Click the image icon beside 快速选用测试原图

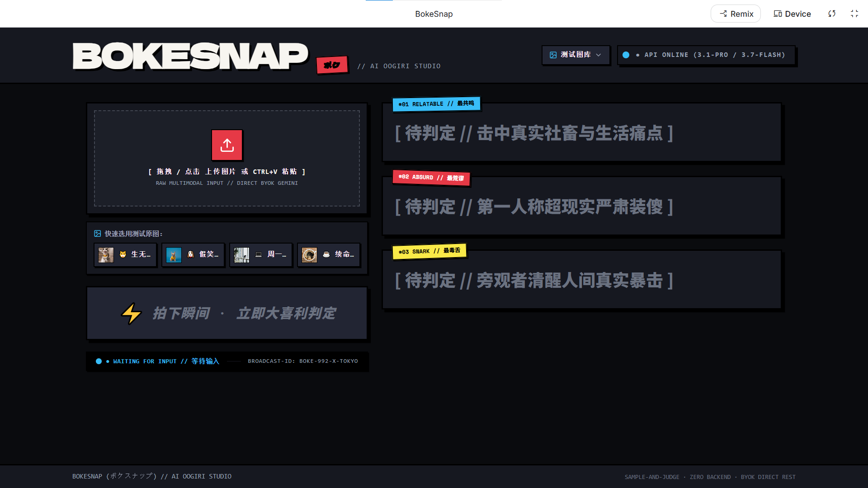[98, 234]
